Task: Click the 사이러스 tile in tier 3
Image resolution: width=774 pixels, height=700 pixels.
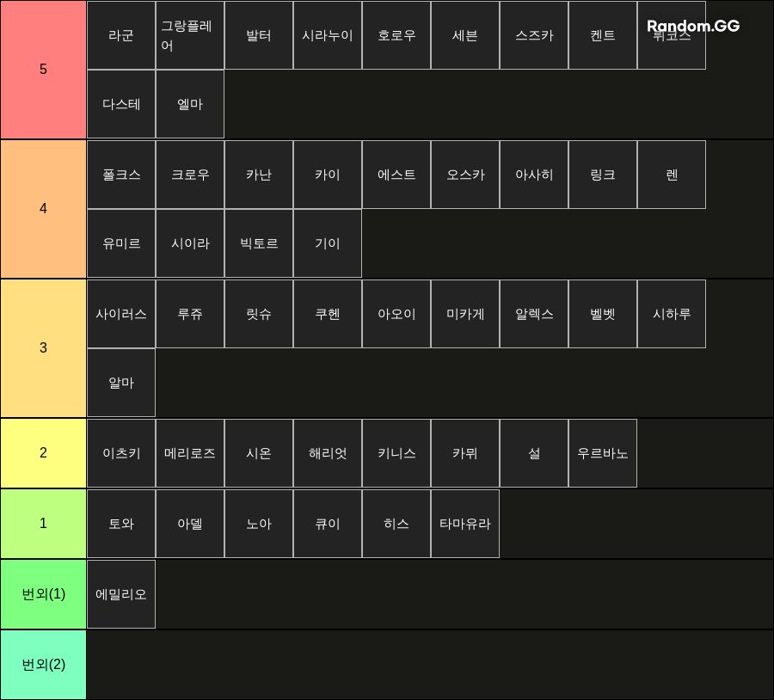Action: coord(121,314)
